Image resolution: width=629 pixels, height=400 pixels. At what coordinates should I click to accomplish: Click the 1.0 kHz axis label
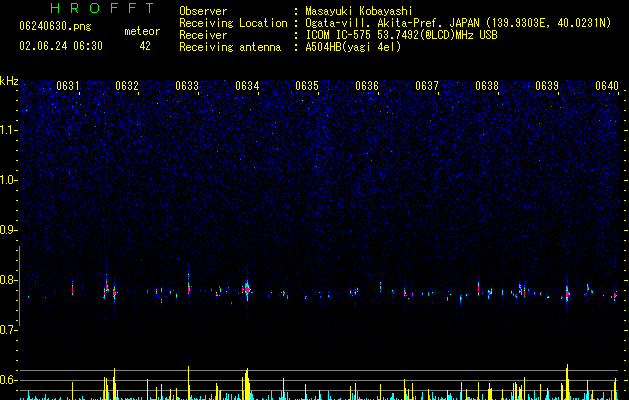click(9, 180)
